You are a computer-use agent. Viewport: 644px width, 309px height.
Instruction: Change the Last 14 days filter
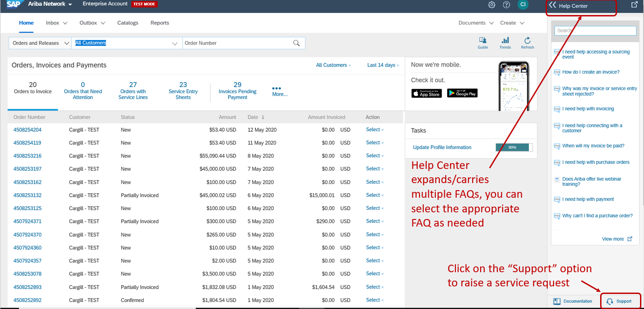click(x=383, y=65)
